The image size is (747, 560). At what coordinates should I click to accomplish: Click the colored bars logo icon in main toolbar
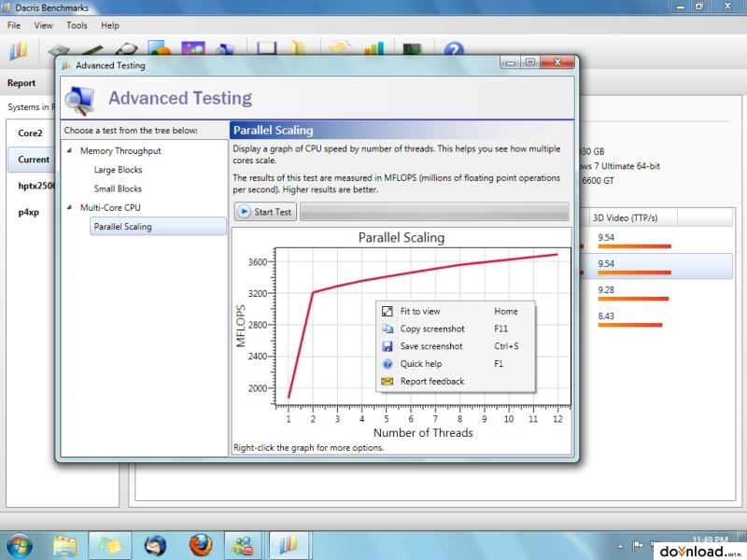point(19,50)
